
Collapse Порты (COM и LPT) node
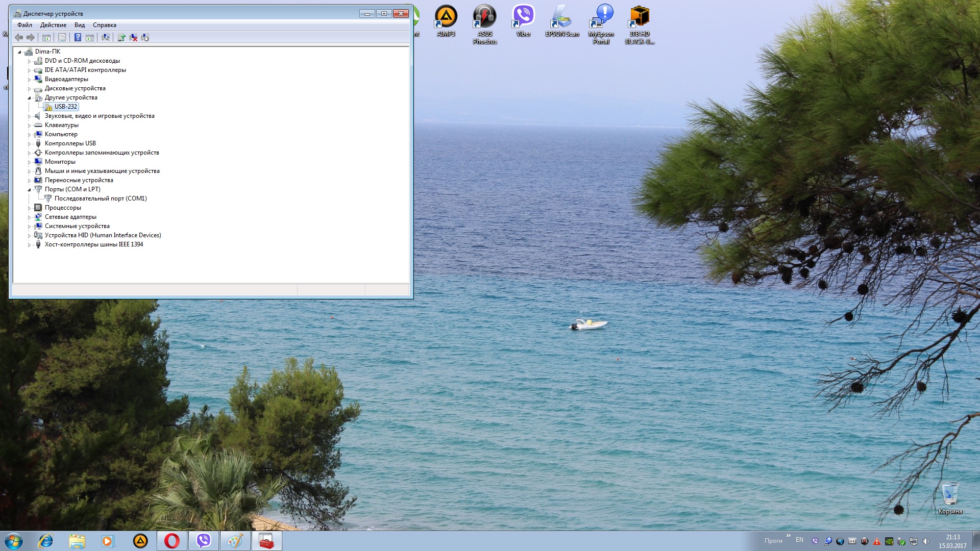pyautogui.click(x=29, y=190)
